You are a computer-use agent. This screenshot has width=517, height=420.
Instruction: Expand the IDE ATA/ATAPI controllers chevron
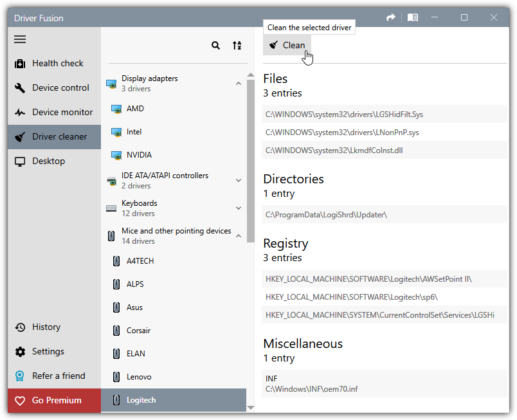(239, 180)
